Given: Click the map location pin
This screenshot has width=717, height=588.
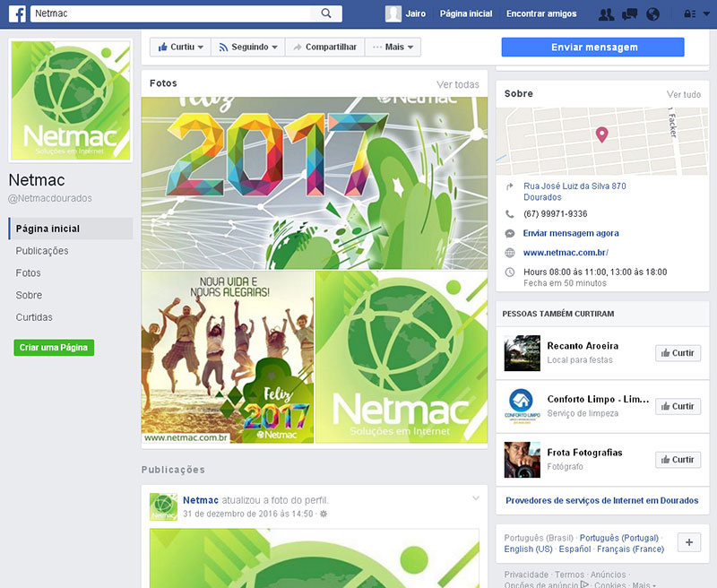Looking at the screenshot, I should pos(601,134).
